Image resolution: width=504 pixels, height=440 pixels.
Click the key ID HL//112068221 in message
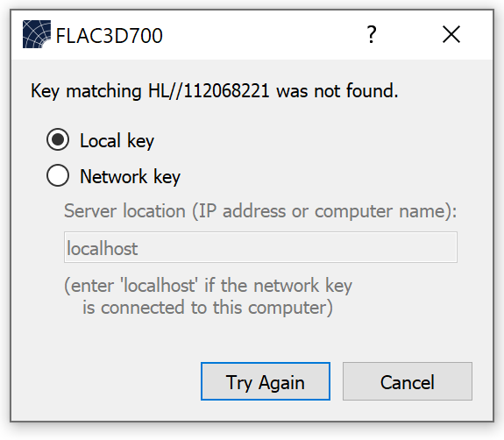coord(209,90)
